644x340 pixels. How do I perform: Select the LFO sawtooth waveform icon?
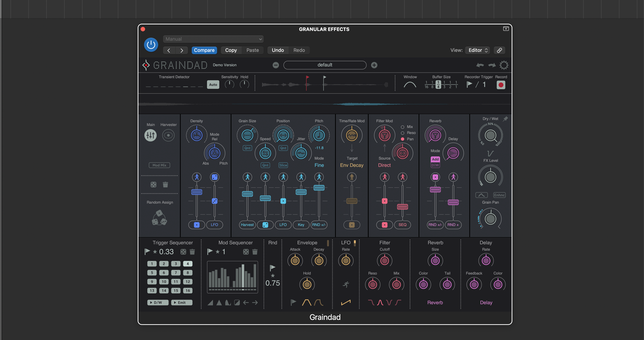coord(346,303)
